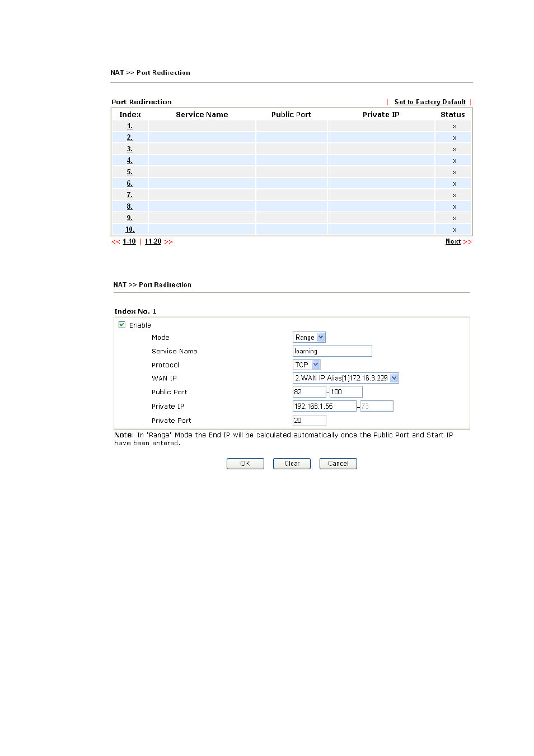
Task: Open port redirection index 5 entry
Action: point(129,172)
